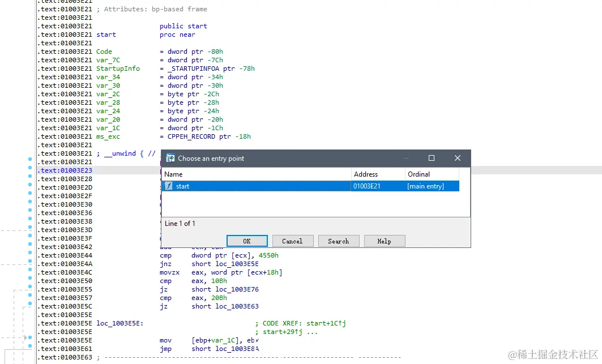Toggle breakpoint dot at address 01003E4C

pos(30,269)
